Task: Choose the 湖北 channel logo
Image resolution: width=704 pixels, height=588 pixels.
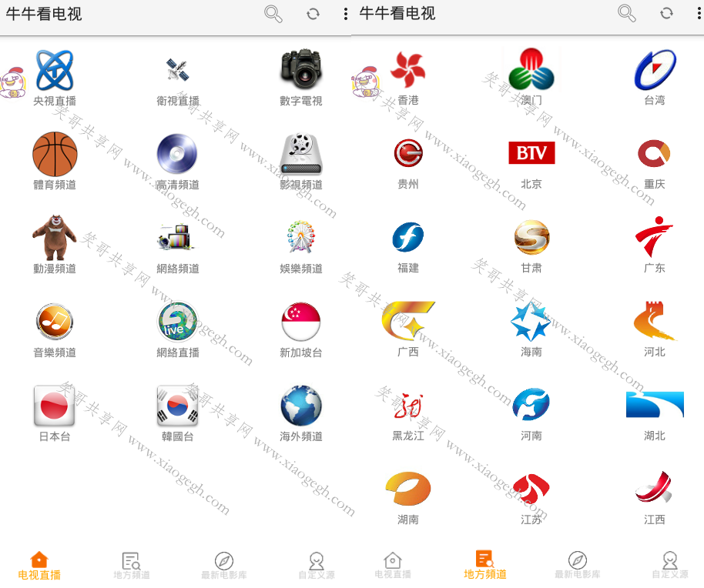Action: 655,405
